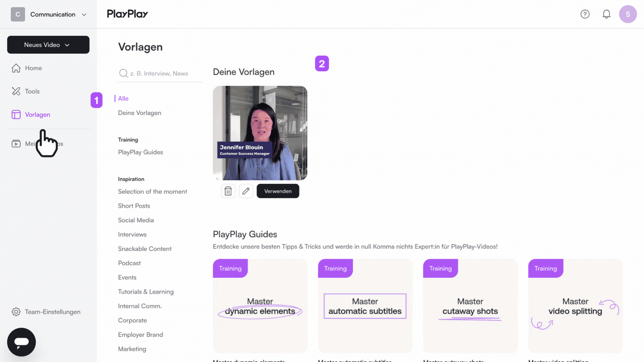The height and width of the screenshot is (362, 644).
Task: Open PlayPlay Guides category
Action: coord(141,152)
